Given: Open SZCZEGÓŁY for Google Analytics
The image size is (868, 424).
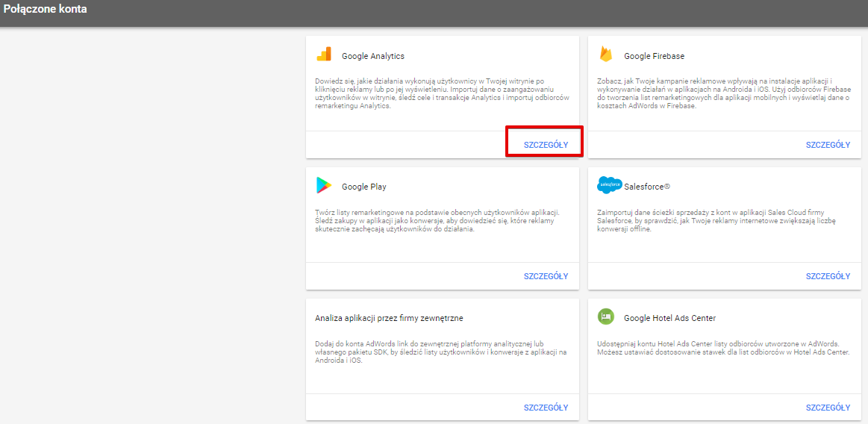Looking at the screenshot, I should point(546,145).
